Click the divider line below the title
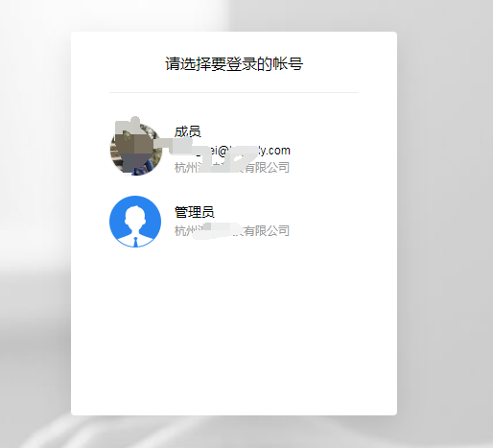 click(234, 92)
